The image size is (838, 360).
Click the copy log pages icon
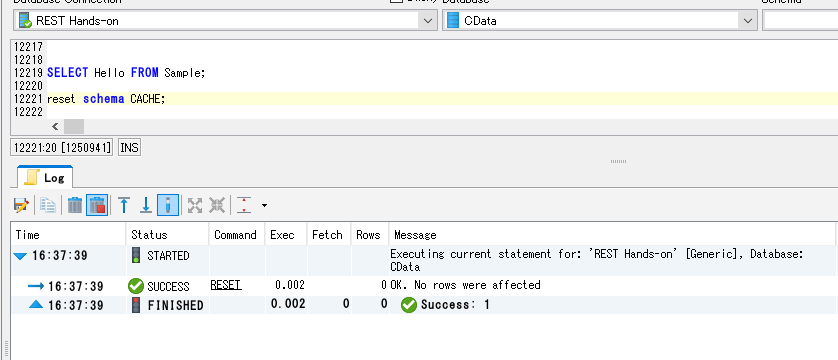48,205
